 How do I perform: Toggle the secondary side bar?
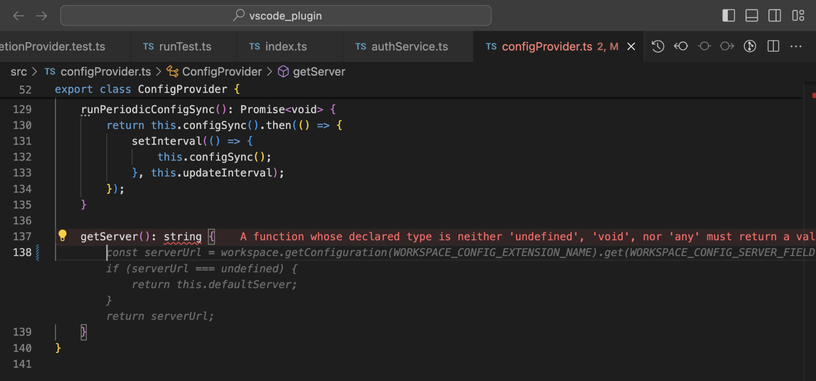click(x=774, y=16)
